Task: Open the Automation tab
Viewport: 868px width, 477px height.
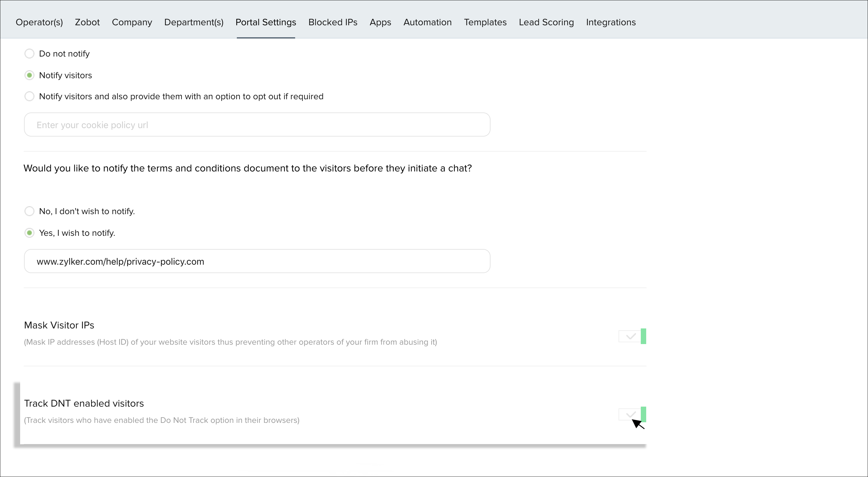Action: pyautogui.click(x=427, y=22)
